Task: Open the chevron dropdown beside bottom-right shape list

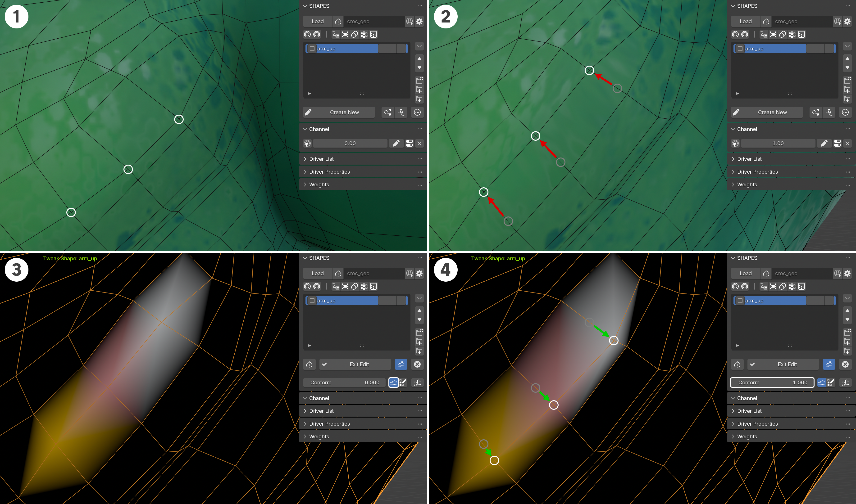Action: tap(847, 298)
